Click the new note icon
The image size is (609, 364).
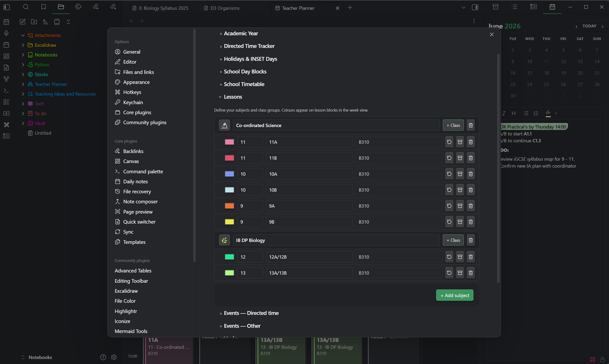pyautogui.click(x=23, y=22)
